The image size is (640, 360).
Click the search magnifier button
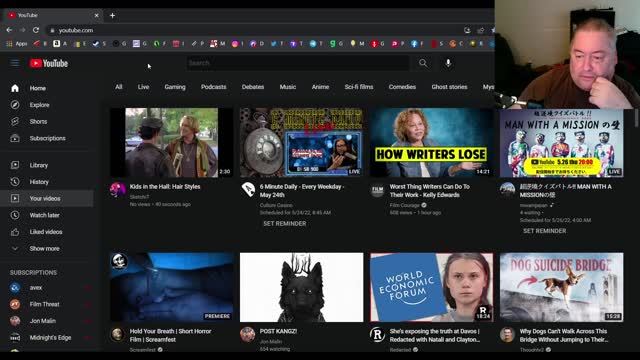coord(423,63)
